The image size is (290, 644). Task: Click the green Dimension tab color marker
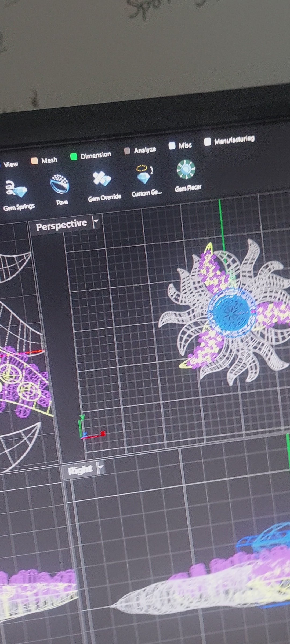coord(74,157)
